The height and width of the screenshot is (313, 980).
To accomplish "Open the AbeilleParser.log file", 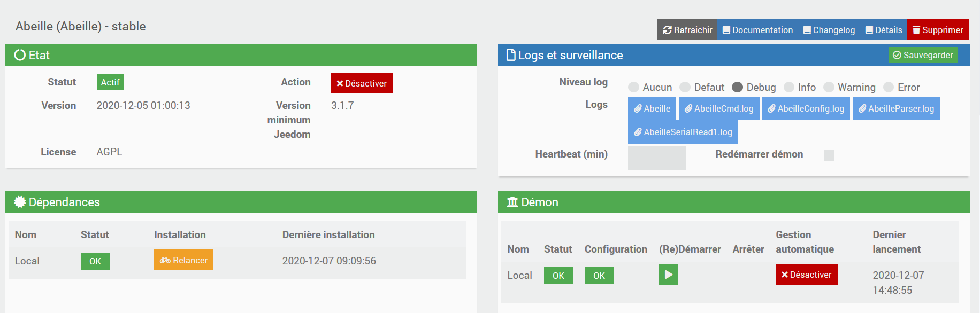I will click(x=896, y=108).
